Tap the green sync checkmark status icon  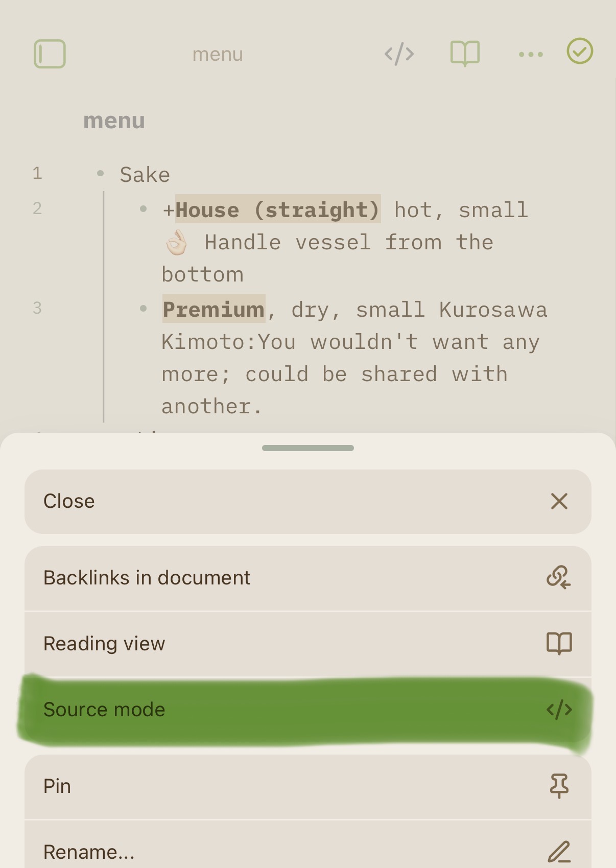click(580, 51)
